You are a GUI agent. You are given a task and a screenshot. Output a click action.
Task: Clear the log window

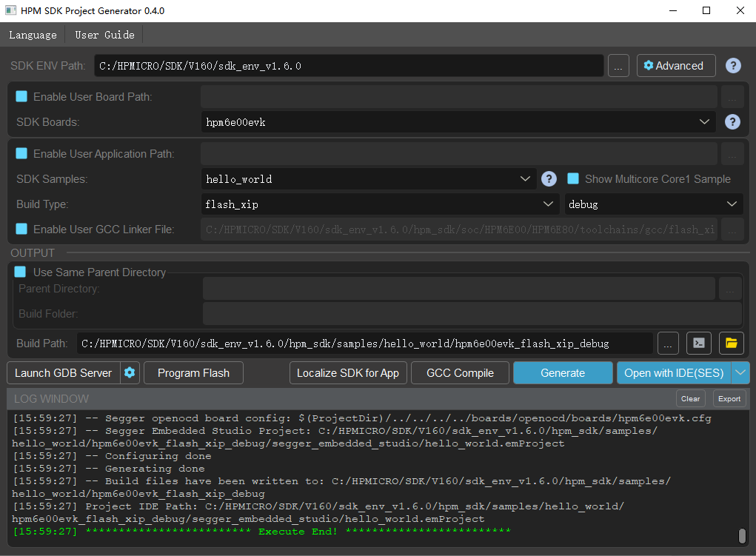[x=690, y=399]
